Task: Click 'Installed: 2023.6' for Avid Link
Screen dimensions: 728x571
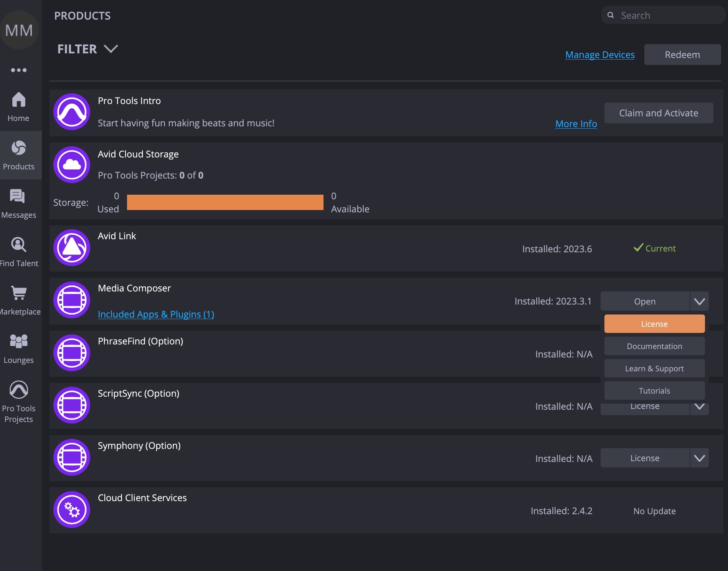Action: [557, 249]
